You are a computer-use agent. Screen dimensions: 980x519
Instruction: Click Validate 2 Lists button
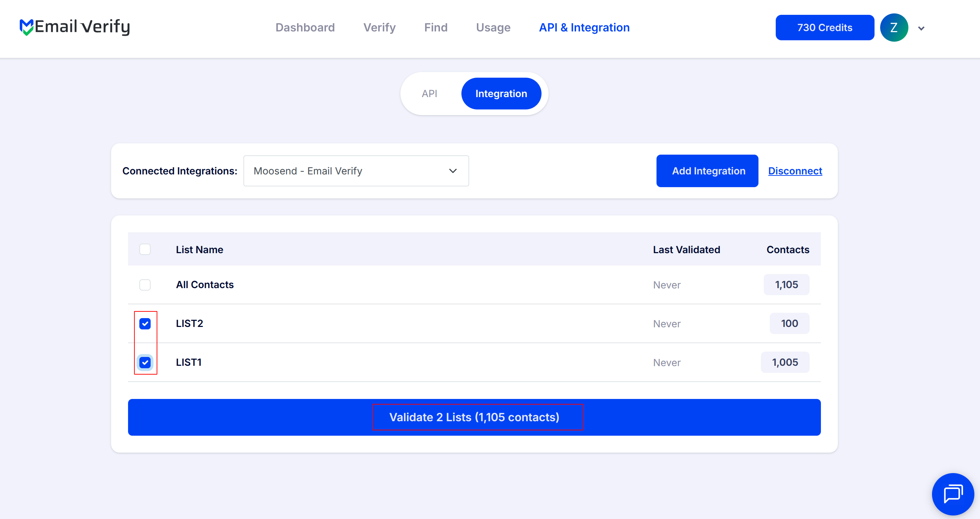point(474,417)
